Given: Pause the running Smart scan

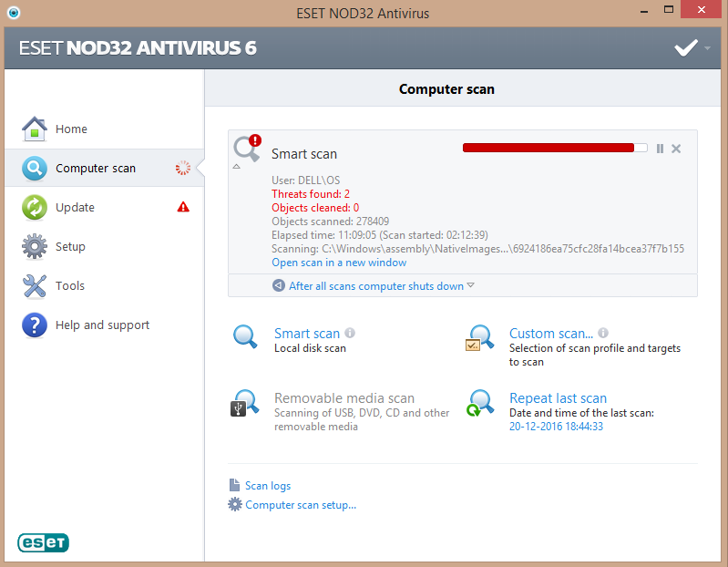Looking at the screenshot, I should 660,149.
